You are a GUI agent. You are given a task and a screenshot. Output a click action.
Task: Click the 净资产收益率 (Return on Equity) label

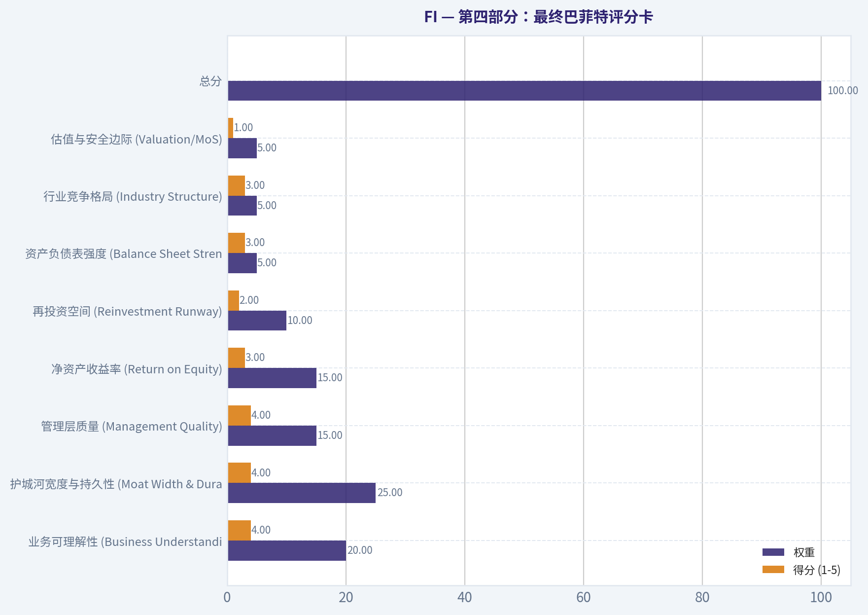pos(137,369)
